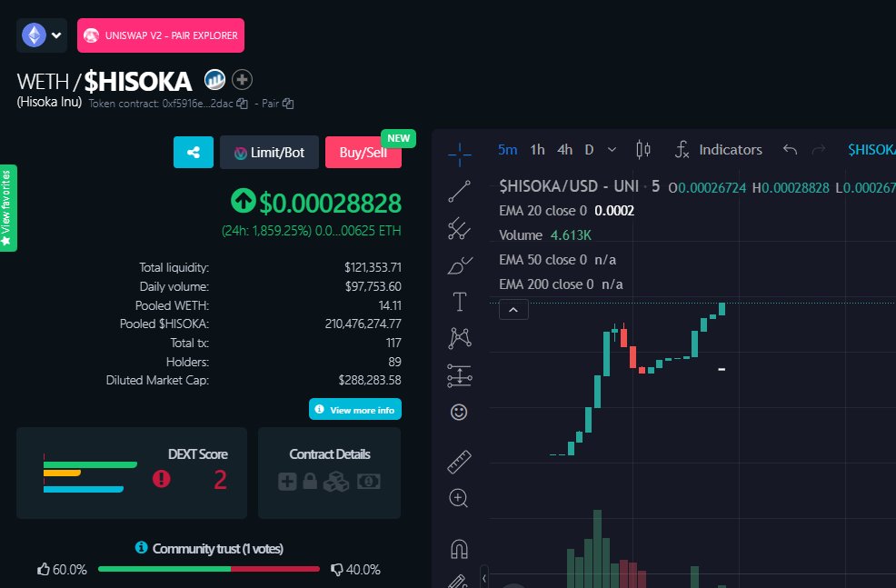The width and height of the screenshot is (896, 588).
Task: Select the pitchfork tool
Action: (x=460, y=229)
